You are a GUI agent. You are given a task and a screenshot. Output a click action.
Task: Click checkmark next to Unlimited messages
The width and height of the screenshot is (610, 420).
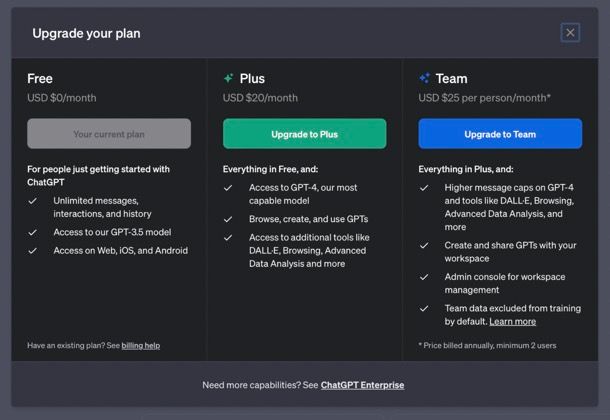(33, 201)
